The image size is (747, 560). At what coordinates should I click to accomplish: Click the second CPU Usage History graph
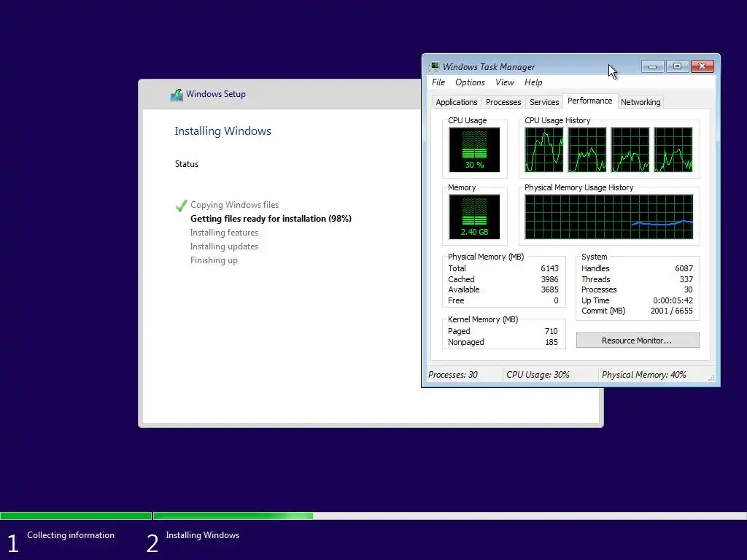pyautogui.click(x=587, y=149)
